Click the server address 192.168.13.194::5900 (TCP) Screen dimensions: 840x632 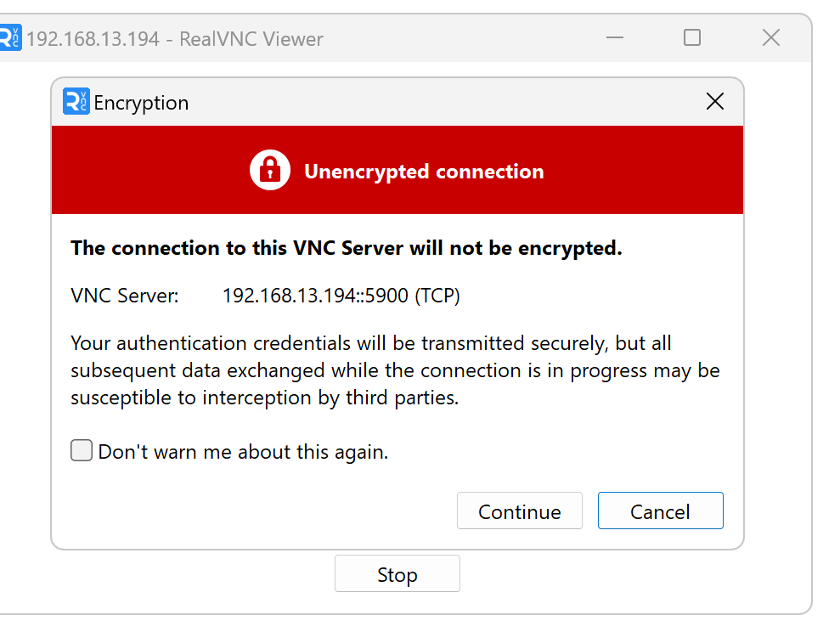point(341,296)
